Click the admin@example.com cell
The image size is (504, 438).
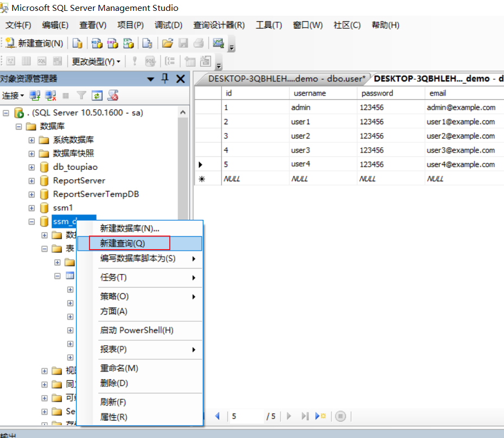[464, 107]
